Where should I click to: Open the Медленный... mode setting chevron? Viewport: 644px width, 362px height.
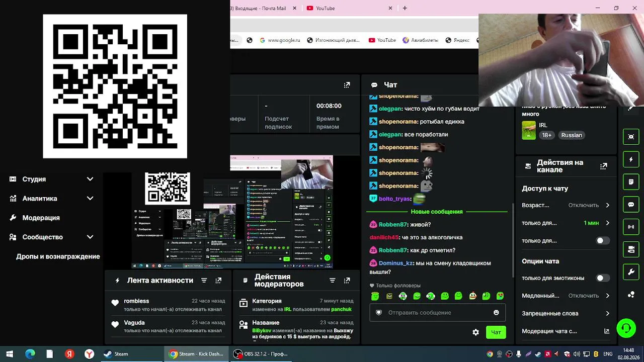click(x=607, y=296)
